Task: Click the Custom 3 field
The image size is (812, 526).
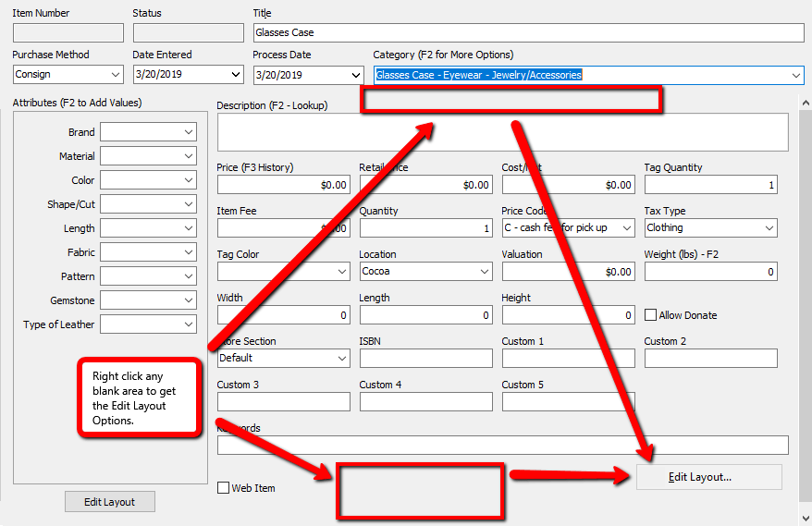Action: point(283,402)
